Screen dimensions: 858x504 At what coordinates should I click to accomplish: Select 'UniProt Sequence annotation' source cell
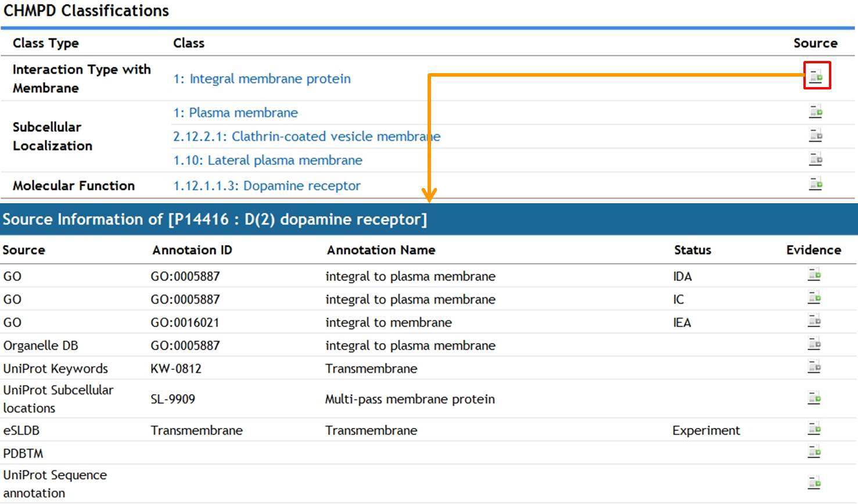pyautogui.click(x=55, y=484)
